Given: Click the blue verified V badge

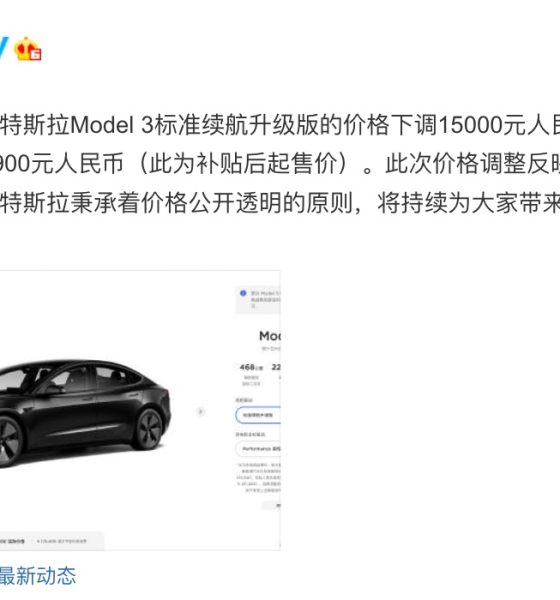Looking at the screenshot, I should 4,48.
